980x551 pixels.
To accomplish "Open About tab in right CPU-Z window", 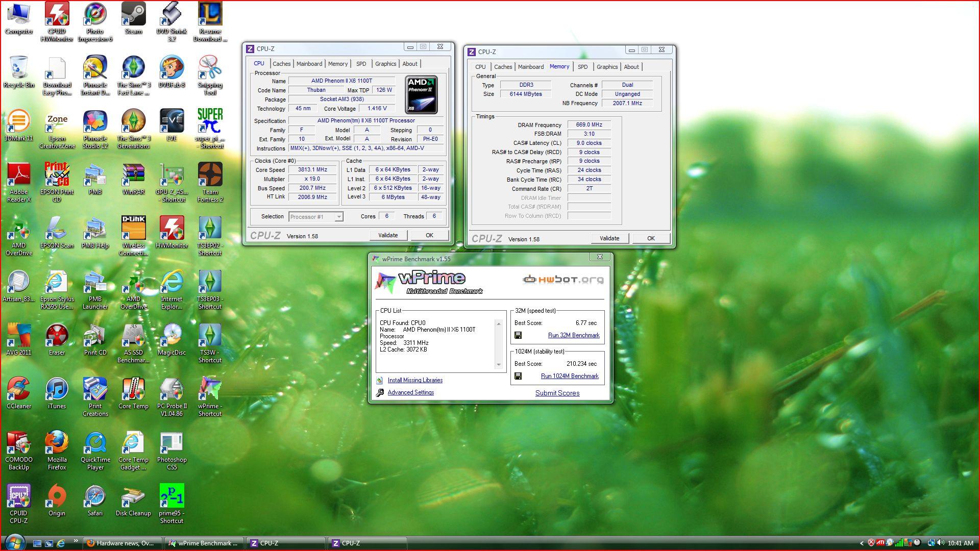I will click(631, 67).
